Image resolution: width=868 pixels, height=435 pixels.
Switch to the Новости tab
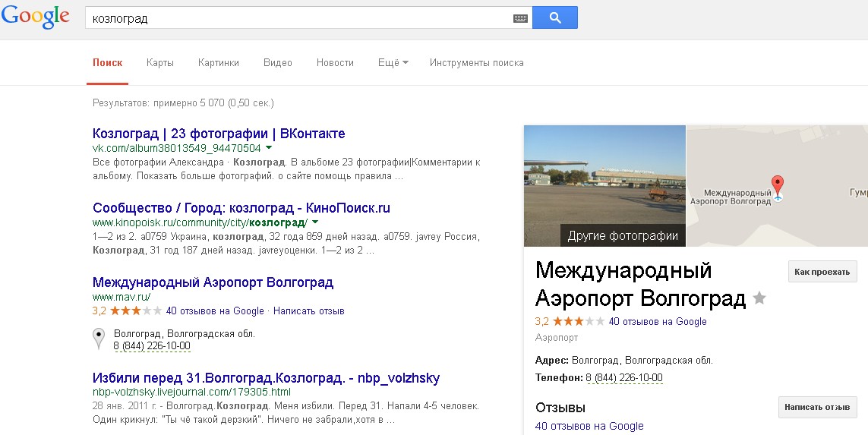(335, 62)
